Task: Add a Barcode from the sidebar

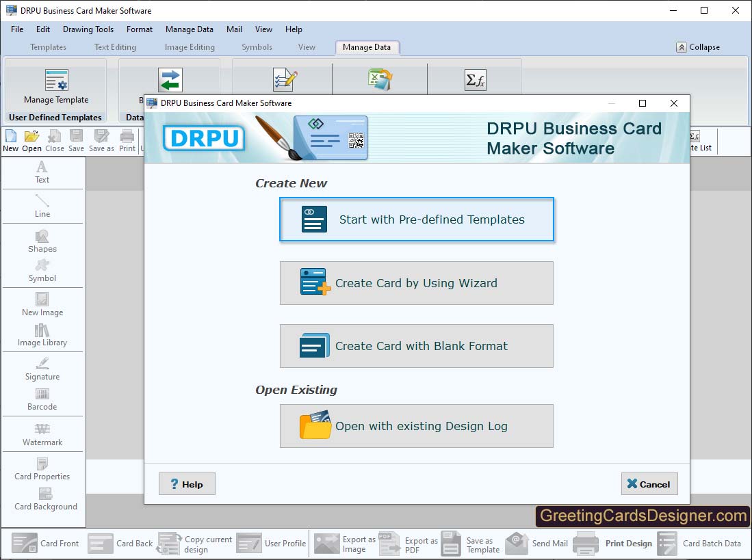Action: pyautogui.click(x=42, y=399)
